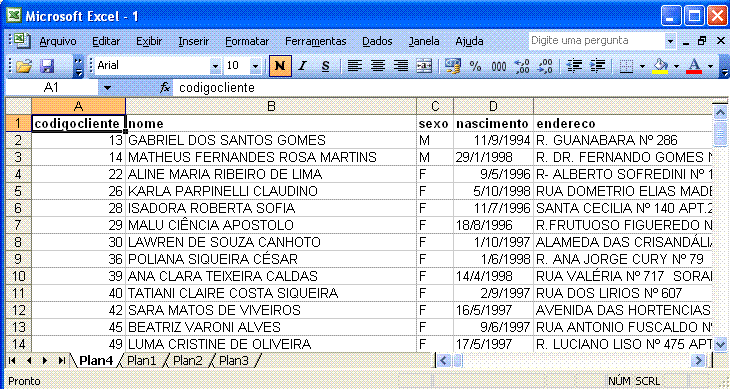The width and height of the screenshot is (730, 389).
Task: Open Name Box dropdown arrow
Action: point(108,87)
